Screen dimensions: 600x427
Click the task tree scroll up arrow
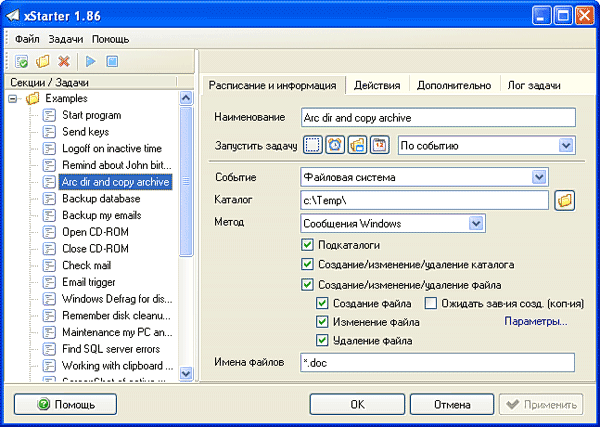click(x=186, y=98)
